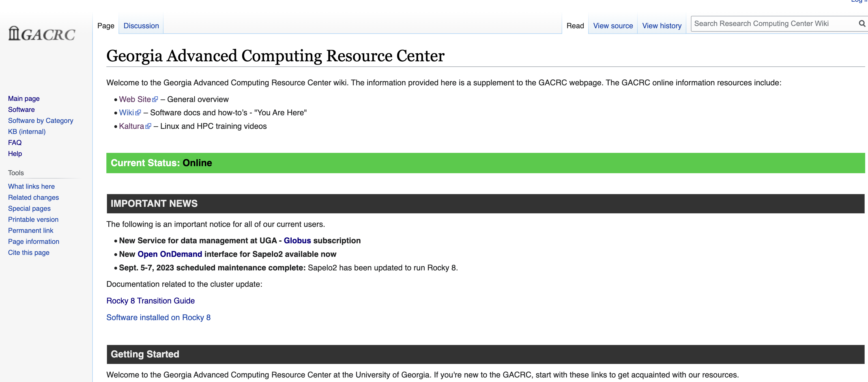
Task: Open Software by Category sidebar link
Action: tap(40, 120)
